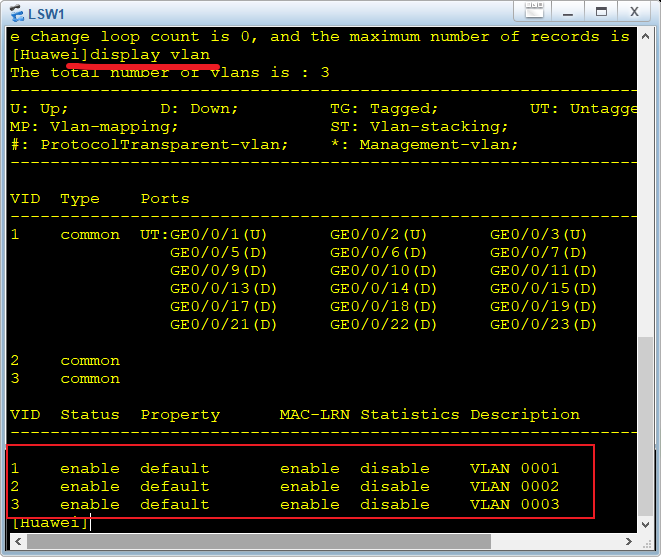Viewport: 661px width, 557px height.
Task: Click port GE0/0/22(D) in the ports list
Action: tap(383, 325)
